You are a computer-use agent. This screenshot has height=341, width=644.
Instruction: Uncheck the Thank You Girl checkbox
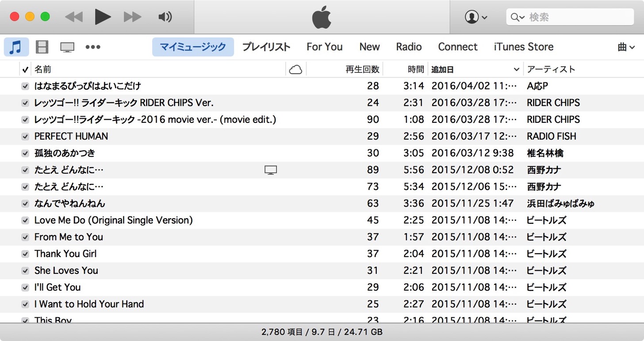[25, 254]
